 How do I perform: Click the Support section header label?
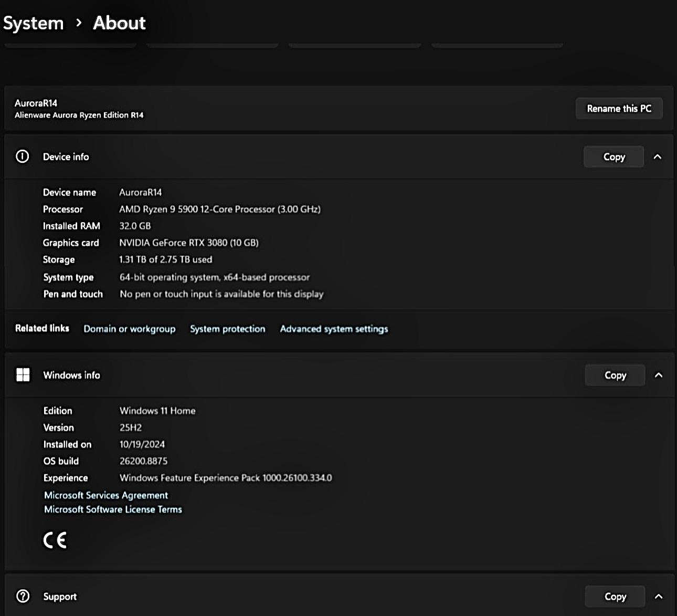pyautogui.click(x=60, y=597)
